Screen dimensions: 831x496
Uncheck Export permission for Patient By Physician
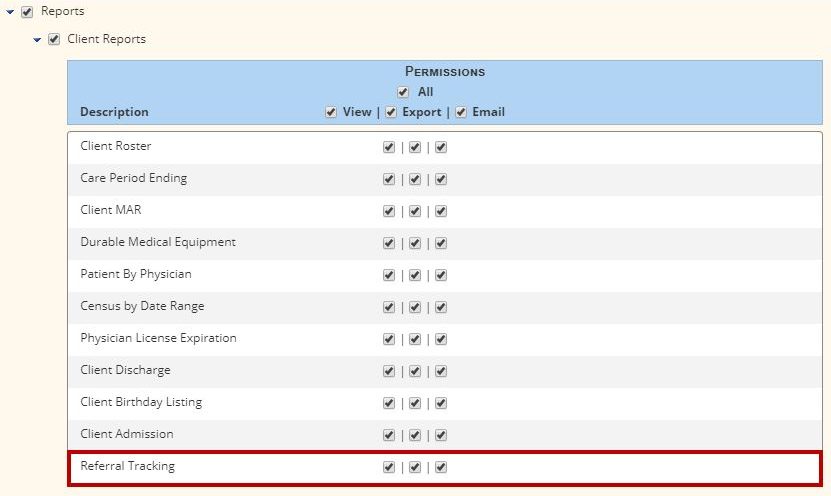(x=415, y=276)
